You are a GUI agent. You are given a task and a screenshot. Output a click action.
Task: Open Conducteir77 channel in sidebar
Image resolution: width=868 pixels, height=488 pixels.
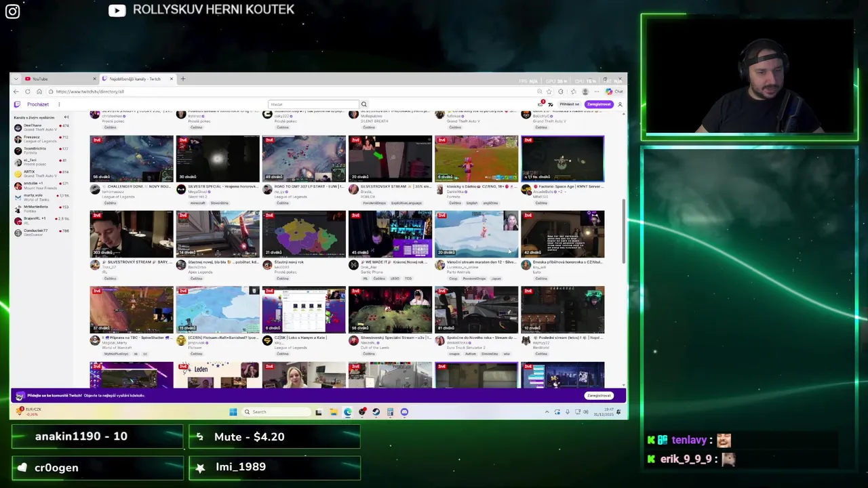(x=41, y=232)
